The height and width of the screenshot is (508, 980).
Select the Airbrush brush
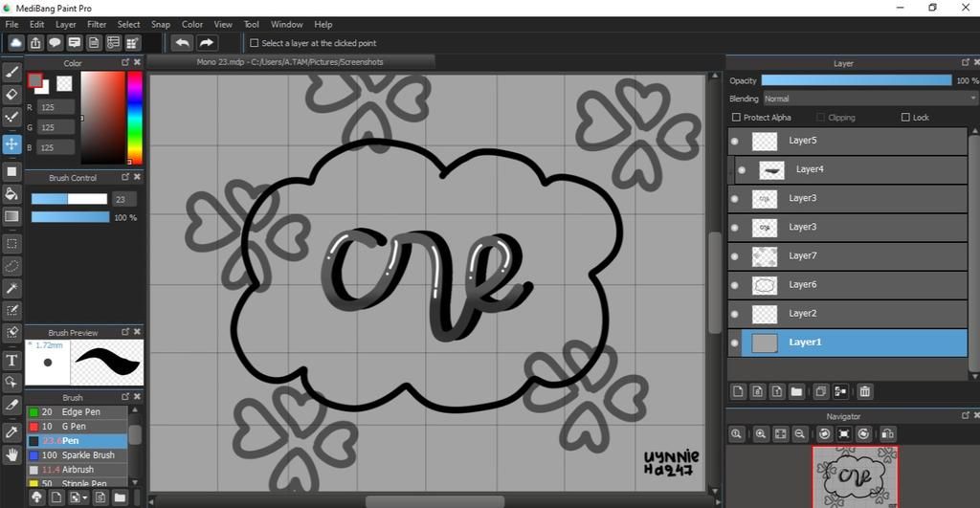click(77, 470)
